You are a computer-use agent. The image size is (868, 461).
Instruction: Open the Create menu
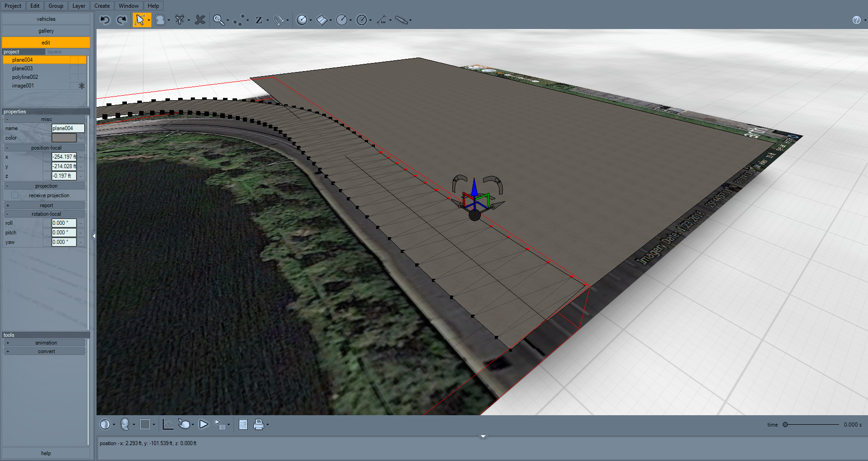click(x=102, y=6)
